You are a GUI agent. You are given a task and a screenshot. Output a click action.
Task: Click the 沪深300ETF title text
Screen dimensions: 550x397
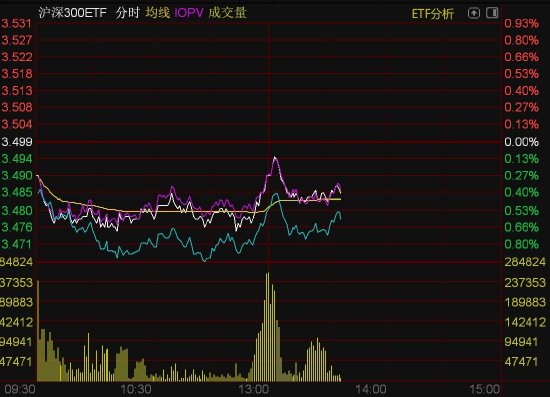pyautogui.click(x=73, y=13)
